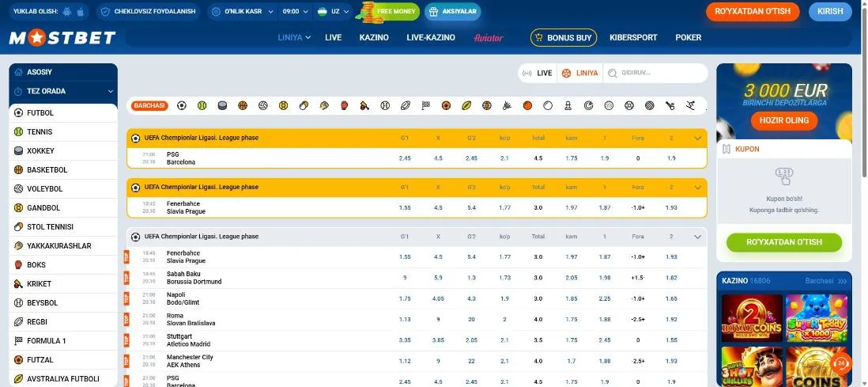Open BONUS BUY section
868x387 pixels.
click(x=564, y=38)
